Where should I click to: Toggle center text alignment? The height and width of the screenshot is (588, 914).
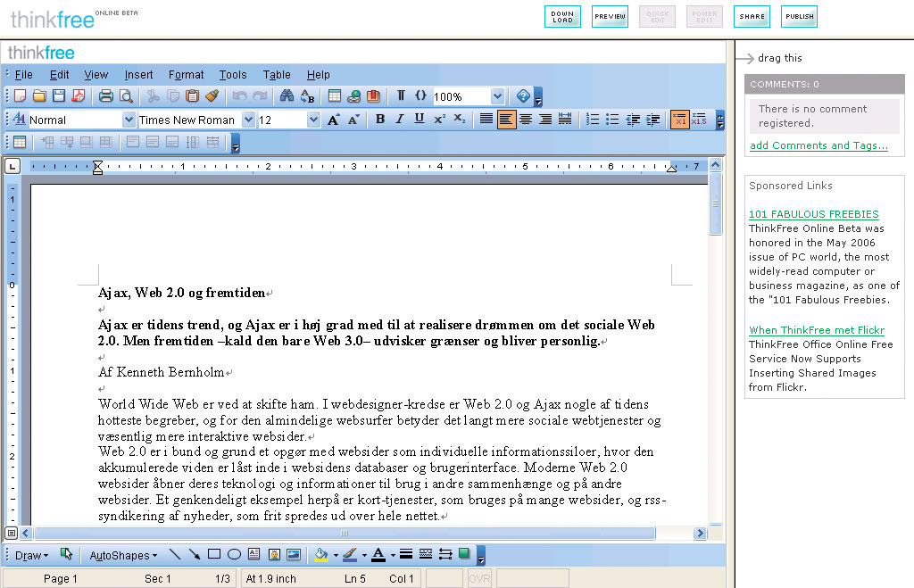526,120
